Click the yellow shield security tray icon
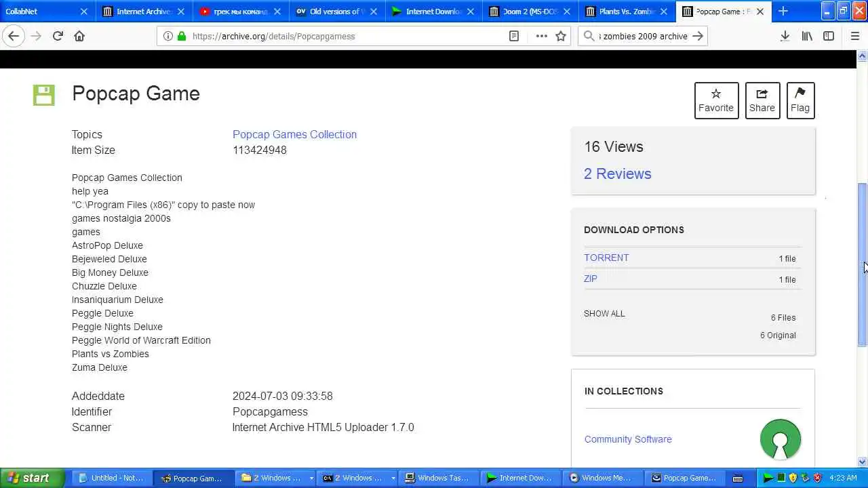868x488 pixels. (793, 478)
